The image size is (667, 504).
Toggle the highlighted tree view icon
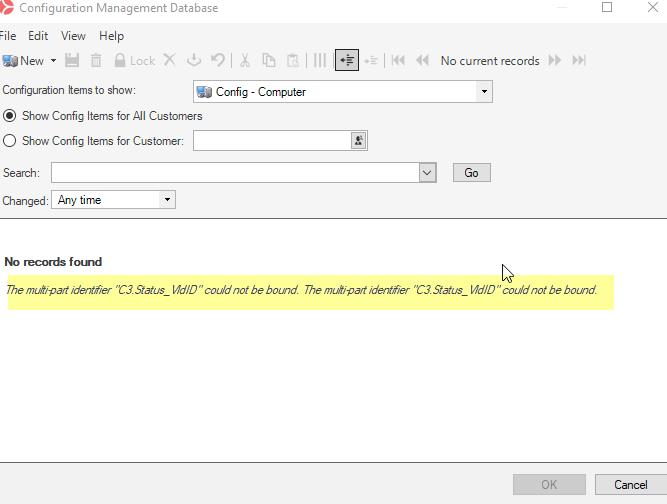point(347,61)
